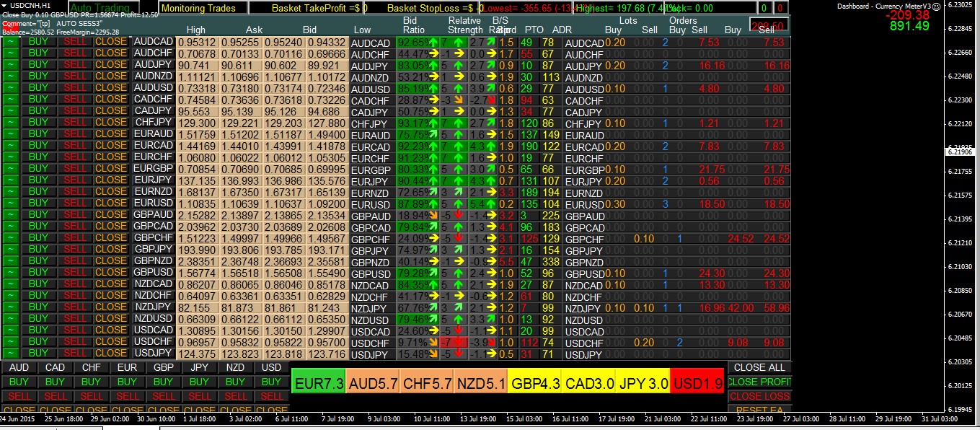Click the tilde chart button for GBPUSD
Image resolution: width=980 pixels, height=430 pixels.
point(12,273)
